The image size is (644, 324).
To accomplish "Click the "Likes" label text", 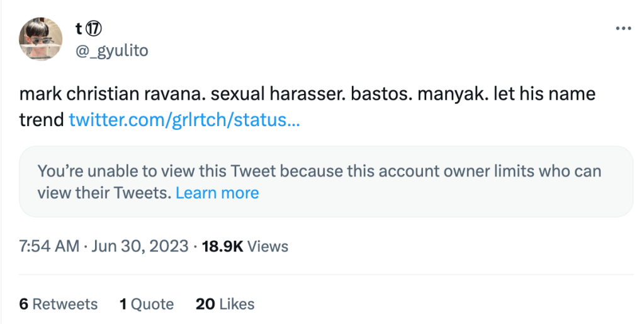I will 237,304.
